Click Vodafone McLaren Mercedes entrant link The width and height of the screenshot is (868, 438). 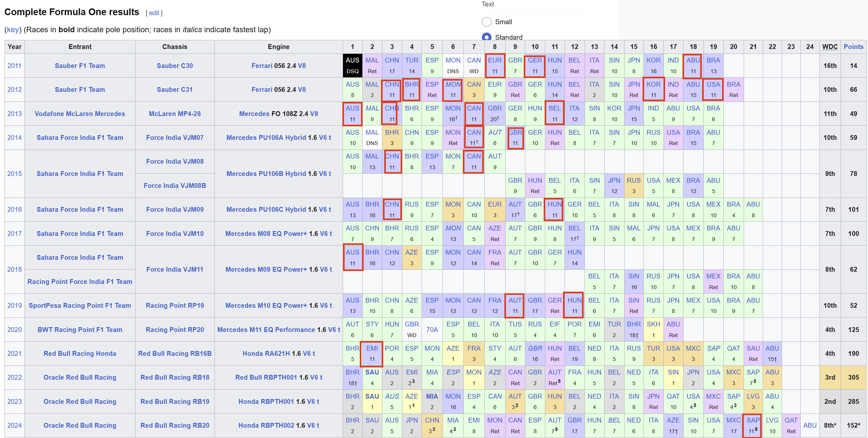(x=80, y=114)
